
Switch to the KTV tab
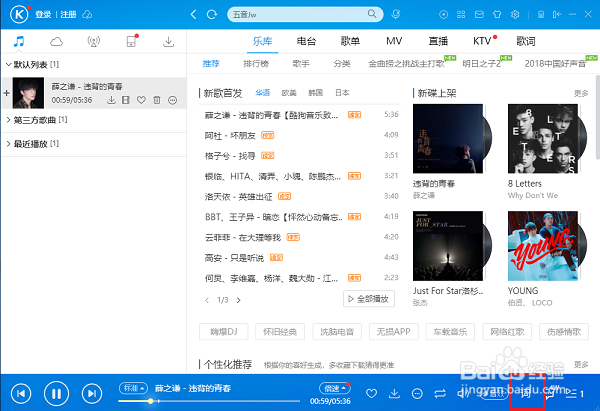coord(482,41)
